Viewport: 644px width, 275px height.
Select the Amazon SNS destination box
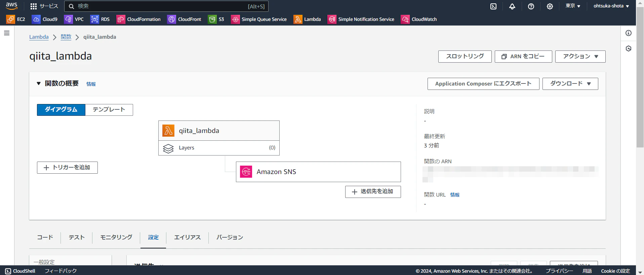[x=318, y=172]
